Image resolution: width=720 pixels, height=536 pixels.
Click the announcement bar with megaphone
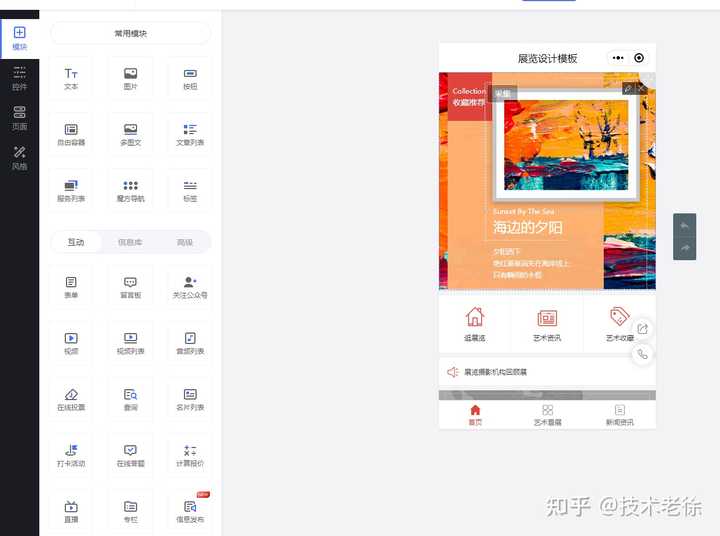pos(547,372)
